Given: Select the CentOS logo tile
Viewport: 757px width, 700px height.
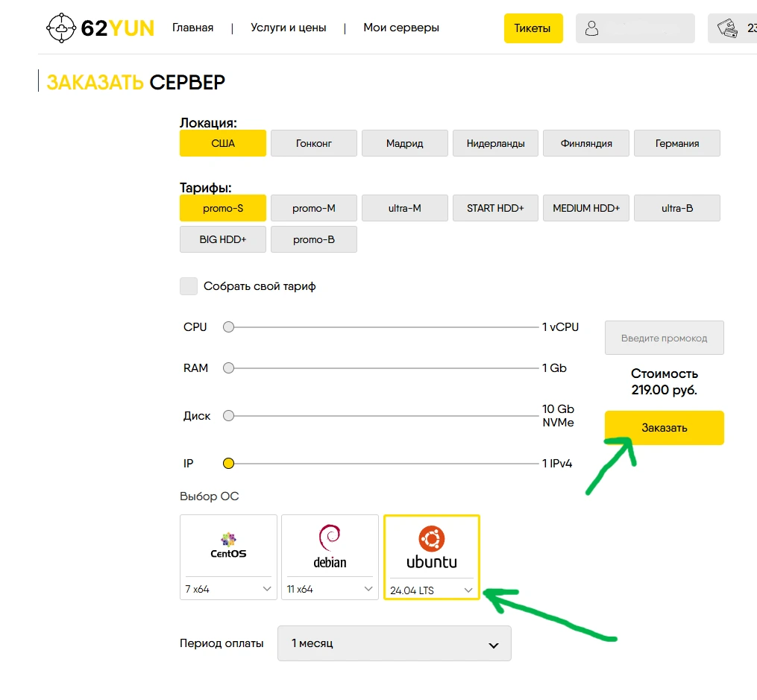Looking at the screenshot, I should [228, 545].
